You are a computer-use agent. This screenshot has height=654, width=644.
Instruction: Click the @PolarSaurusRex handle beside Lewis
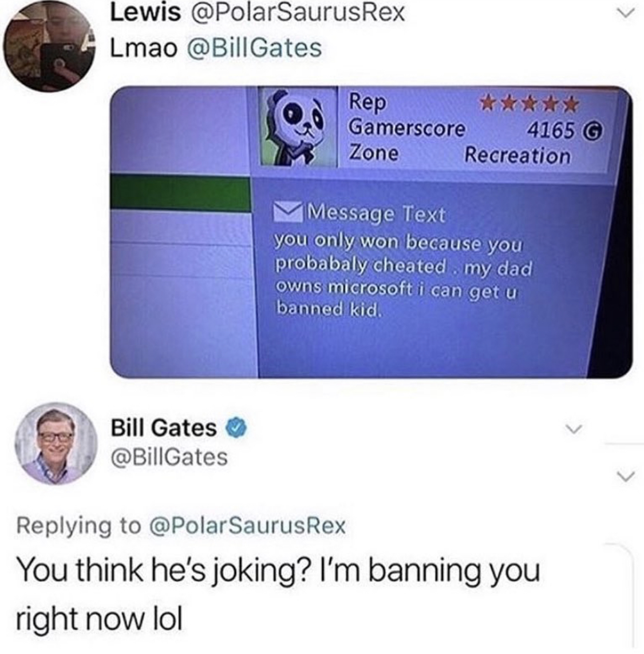pos(297,13)
